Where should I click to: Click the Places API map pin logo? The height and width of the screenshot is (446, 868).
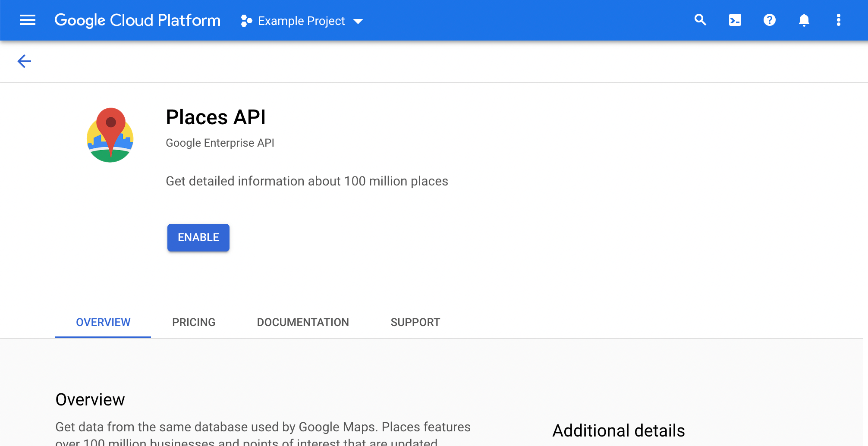(x=110, y=135)
